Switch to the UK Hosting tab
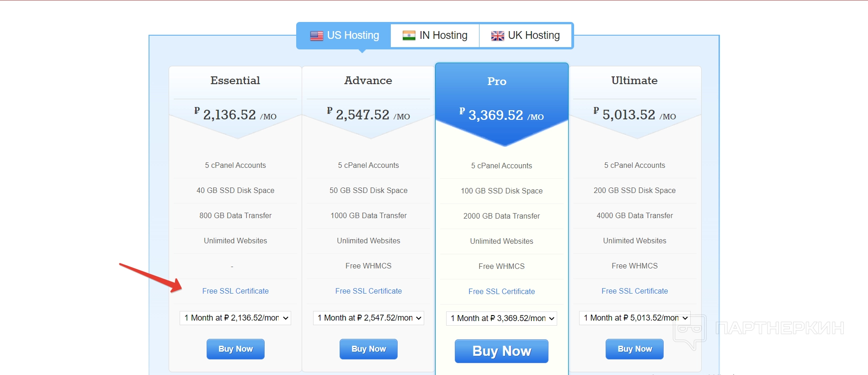The height and width of the screenshot is (375, 868). pyautogui.click(x=526, y=36)
